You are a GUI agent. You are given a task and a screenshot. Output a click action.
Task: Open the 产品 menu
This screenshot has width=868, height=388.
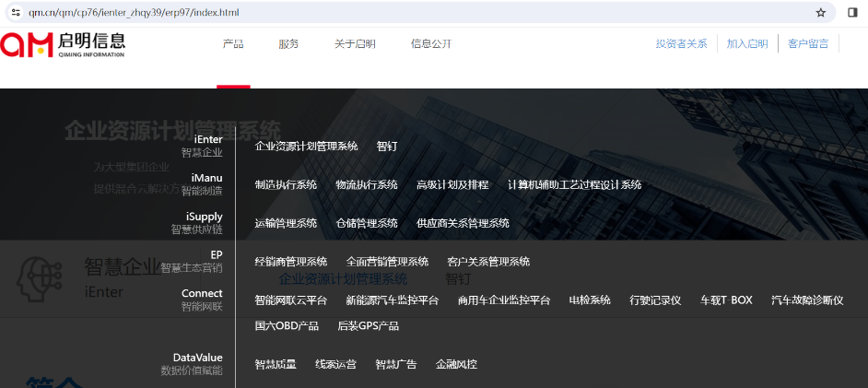click(x=233, y=44)
